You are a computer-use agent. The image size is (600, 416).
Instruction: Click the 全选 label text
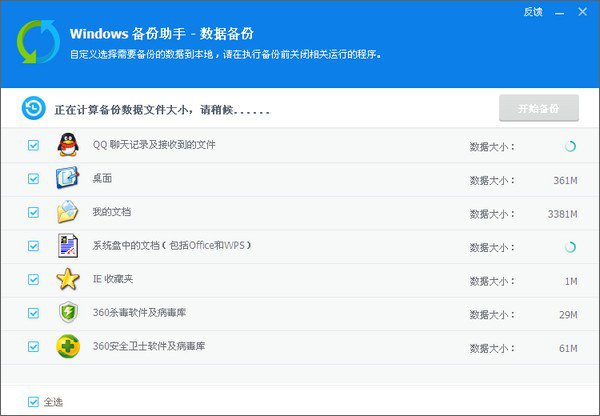[x=53, y=402]
